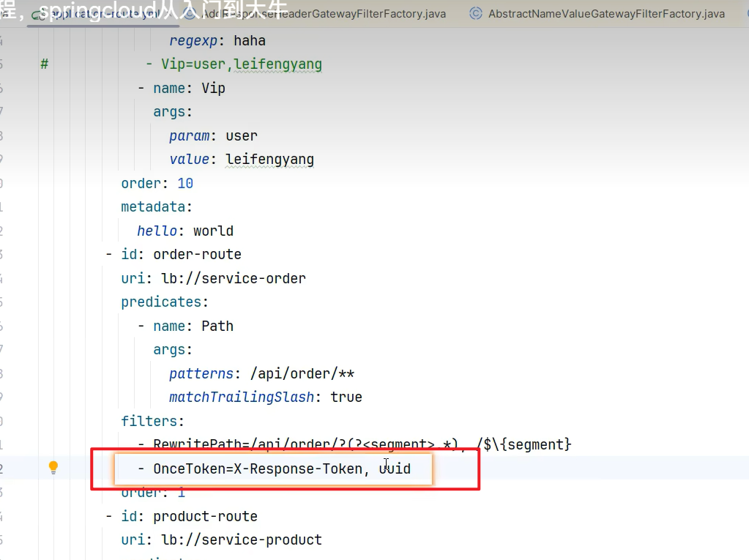The height and width of the screenshot is (560, 749).
Task: Click the class icon on AbstractNameValueGatewayFilterFactory.java tab
Action: pyautogui.click(x=475, y=13)
